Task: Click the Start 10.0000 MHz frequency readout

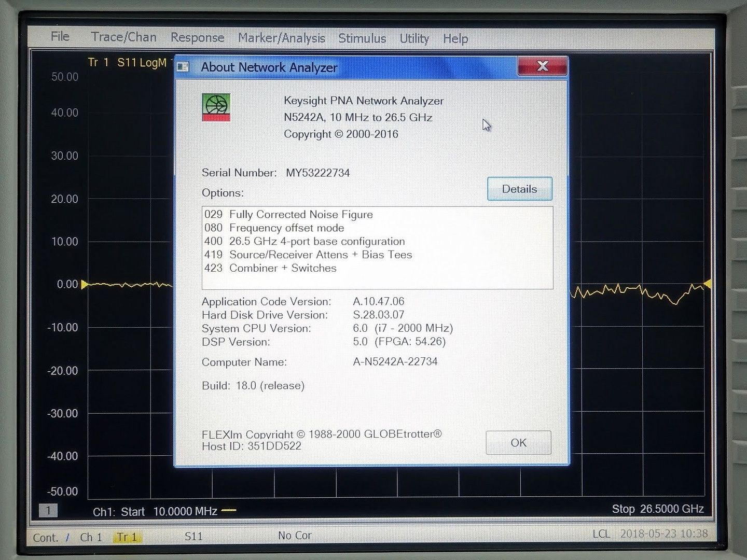Action: [169, 511]
